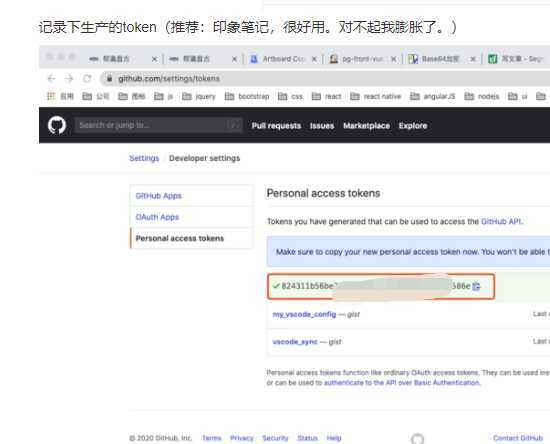Open the apps grid icon in bookmarks bar
550x444 pixels.
(51, 96)
